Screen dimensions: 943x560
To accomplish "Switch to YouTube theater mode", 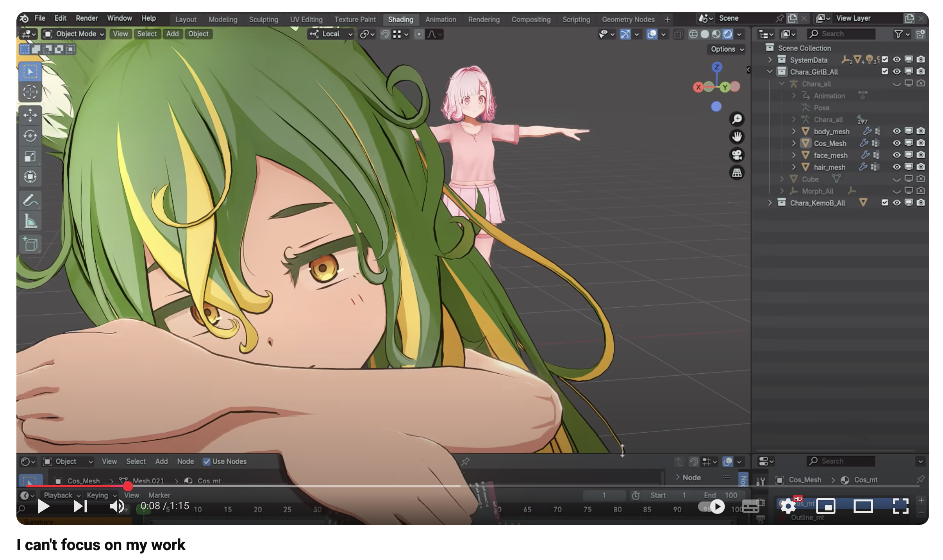I will pyautogui.click(x=863, y=506).
